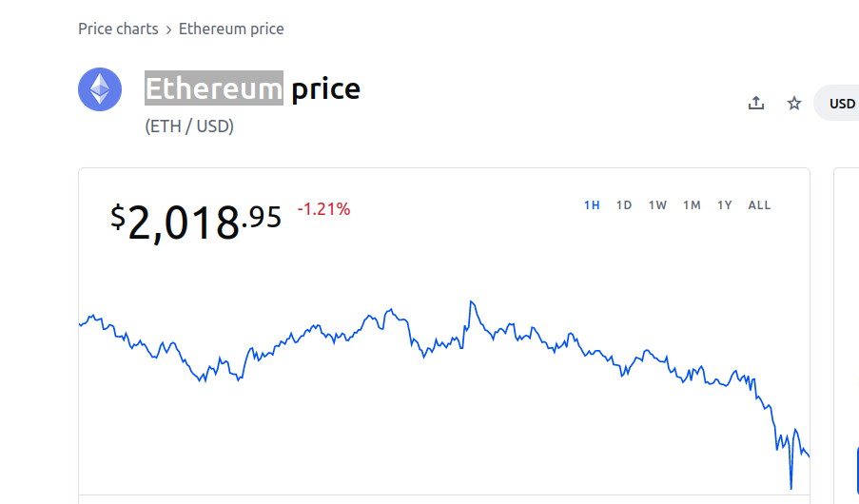Click the Ethereum coin logo icon
Viewport: 859px width, 504px height.
click(x=100, y=89)
